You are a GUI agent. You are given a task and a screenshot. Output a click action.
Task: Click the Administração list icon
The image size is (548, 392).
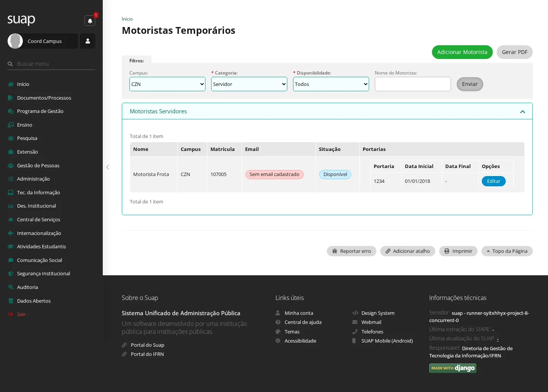[x=11, y=179]
